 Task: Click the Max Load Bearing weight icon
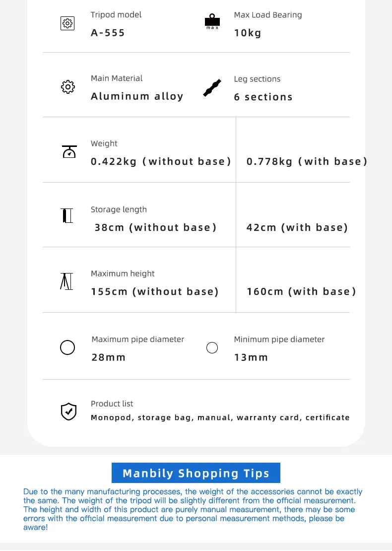[212, 21]
